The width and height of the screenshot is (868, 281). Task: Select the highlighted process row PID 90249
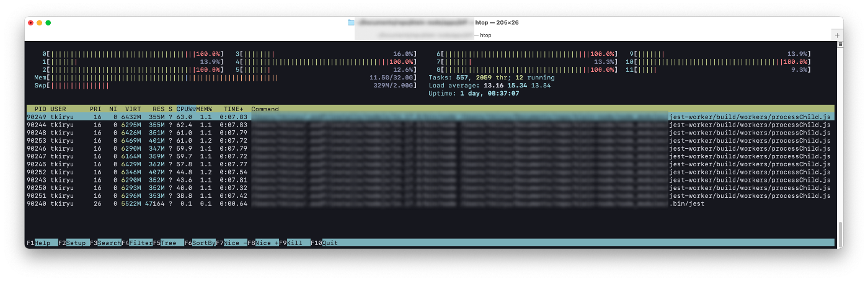click(x=430, y=117)
